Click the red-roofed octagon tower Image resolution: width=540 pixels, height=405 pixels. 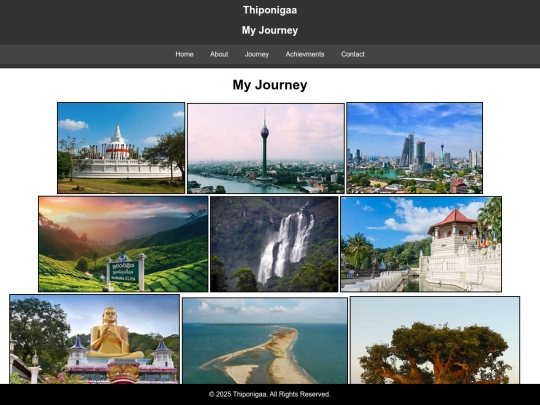(454, 223)
